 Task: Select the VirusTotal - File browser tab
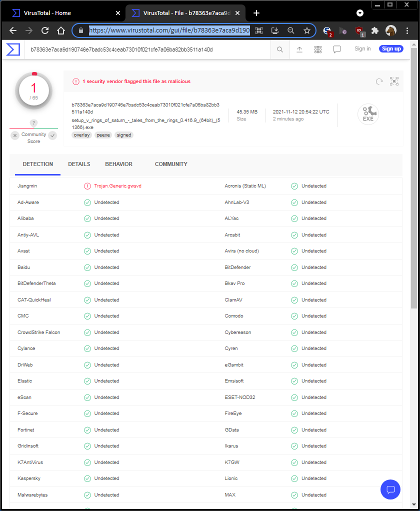185,13
